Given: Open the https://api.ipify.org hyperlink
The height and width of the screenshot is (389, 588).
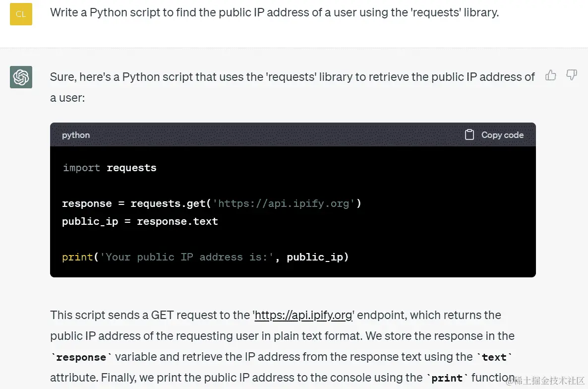Looking at the screenshot, I should point(303,315).
